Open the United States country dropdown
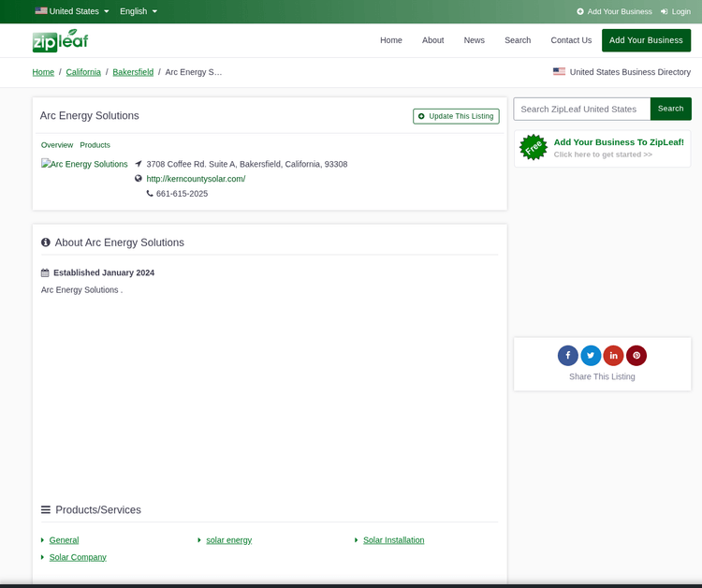Screen dimensions: 702x588 (x=72, y=11)
